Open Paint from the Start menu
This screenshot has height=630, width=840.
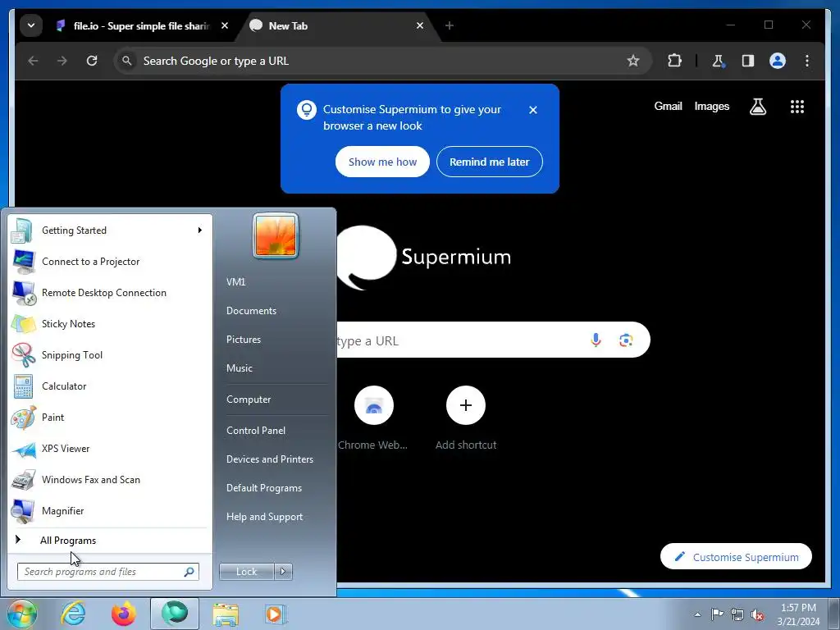109,418
